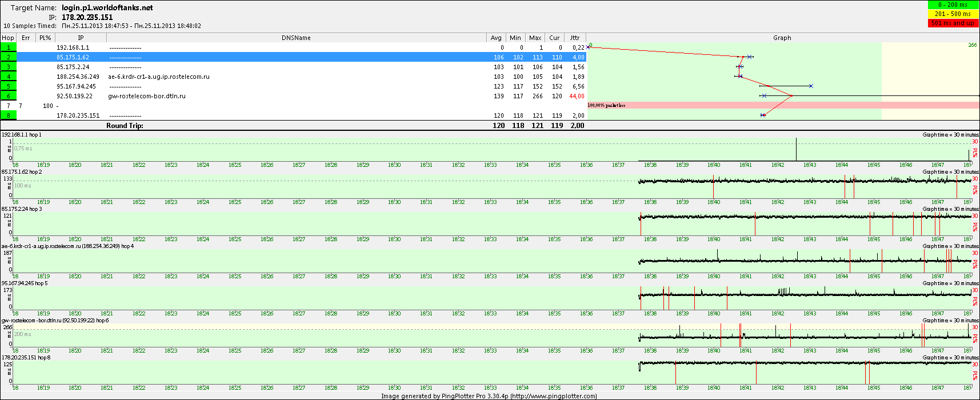This screenshot has height=400, width=980.
Task: Click the green hop 1 number box
Action: click(9, 47)
